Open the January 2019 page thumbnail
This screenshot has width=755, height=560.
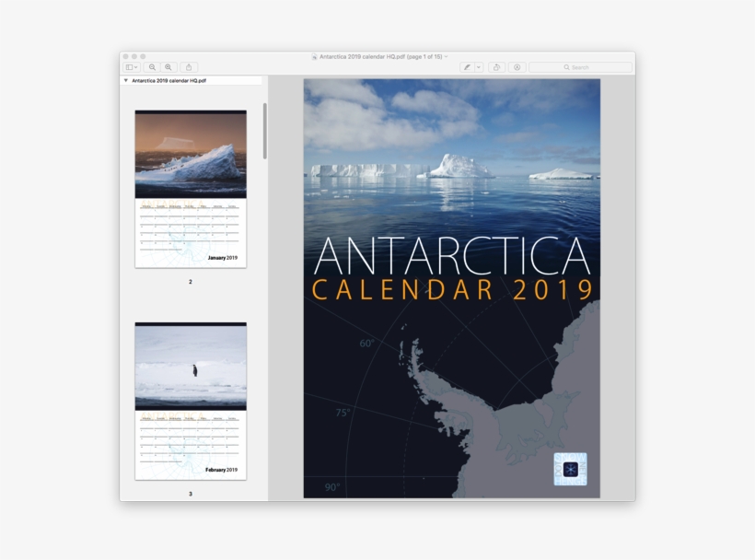191,189
